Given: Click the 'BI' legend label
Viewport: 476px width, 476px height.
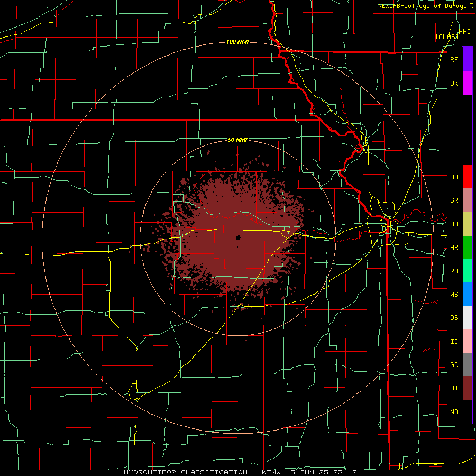Looking at the screenshot, I should (x=454, y=388).
